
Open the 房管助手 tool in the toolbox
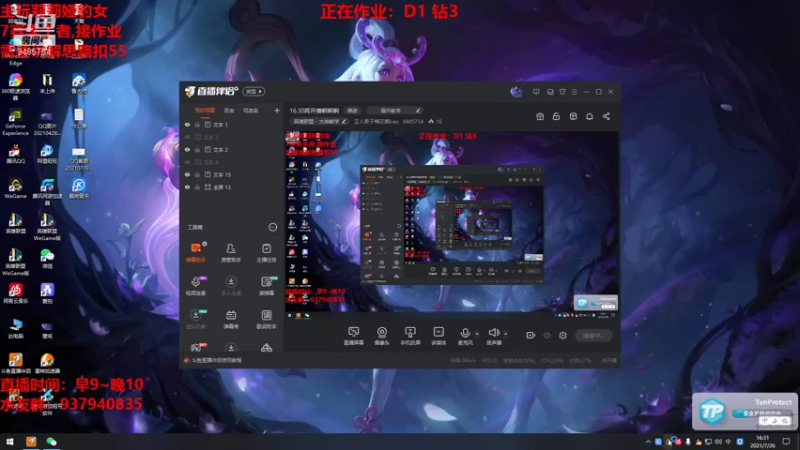(x=231, y=253)
